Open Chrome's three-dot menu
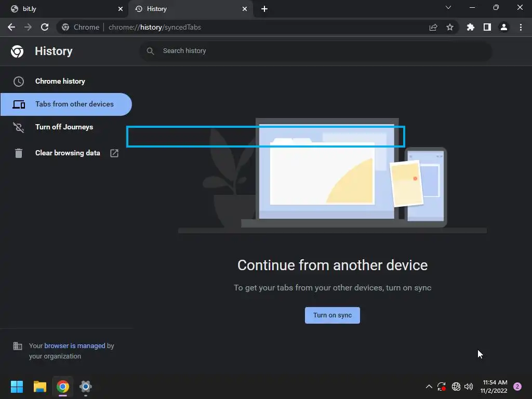The height and width of the screenshot is (399, 532). click(x=521, y=27)
